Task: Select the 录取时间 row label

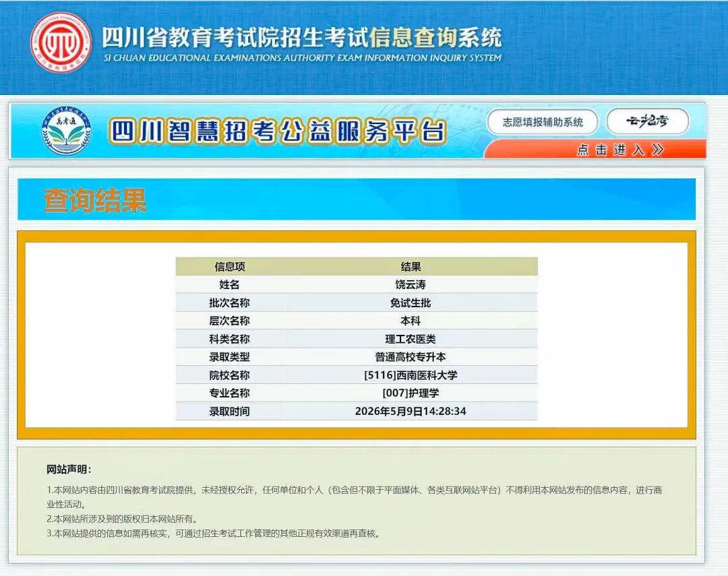Action: pyautogui.click(x=229, y=411)
